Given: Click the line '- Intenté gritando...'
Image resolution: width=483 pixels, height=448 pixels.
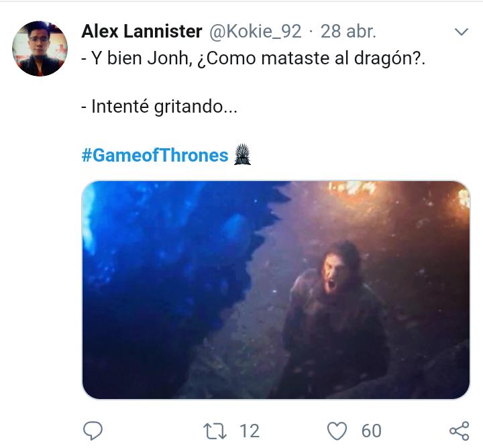Looking at the screenshot, I should [x=164, y=107].
